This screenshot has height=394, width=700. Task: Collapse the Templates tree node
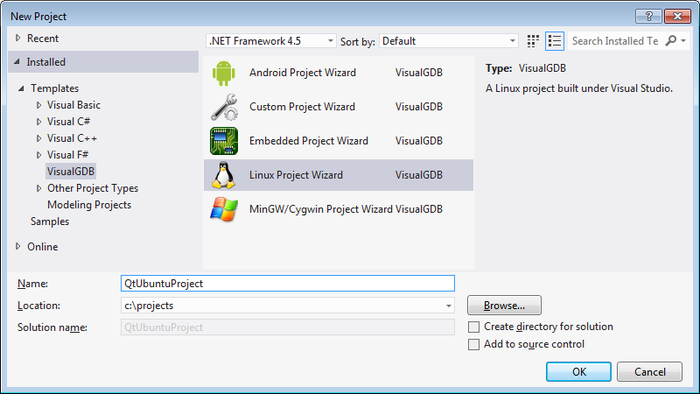(x=21, y=88)
